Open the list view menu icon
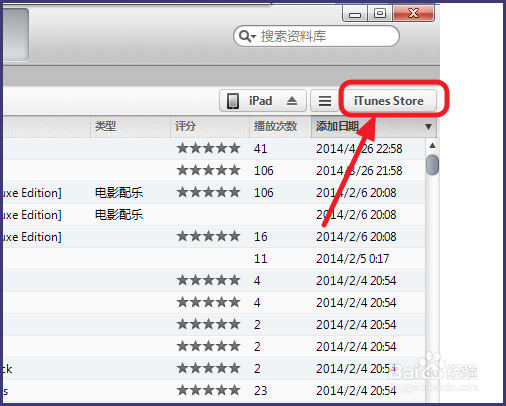Screen dimensions: 506x406 point(325,101)
